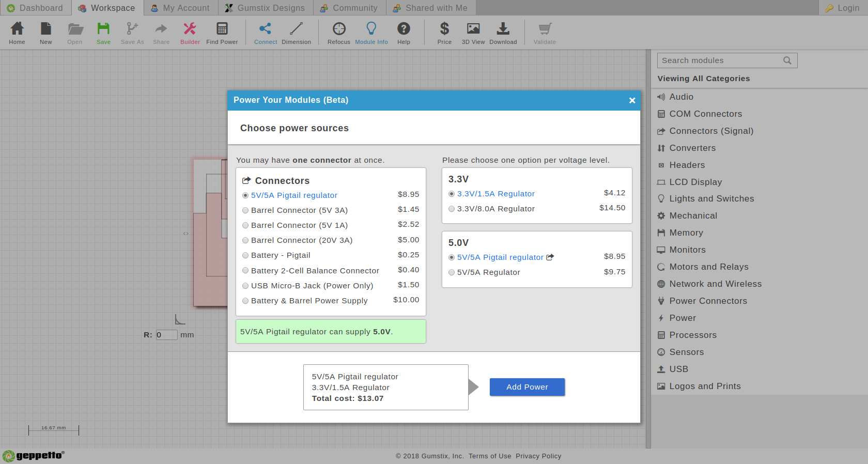Click the Share arrow icon
The image size is (868, 464).
coord(161,28)
